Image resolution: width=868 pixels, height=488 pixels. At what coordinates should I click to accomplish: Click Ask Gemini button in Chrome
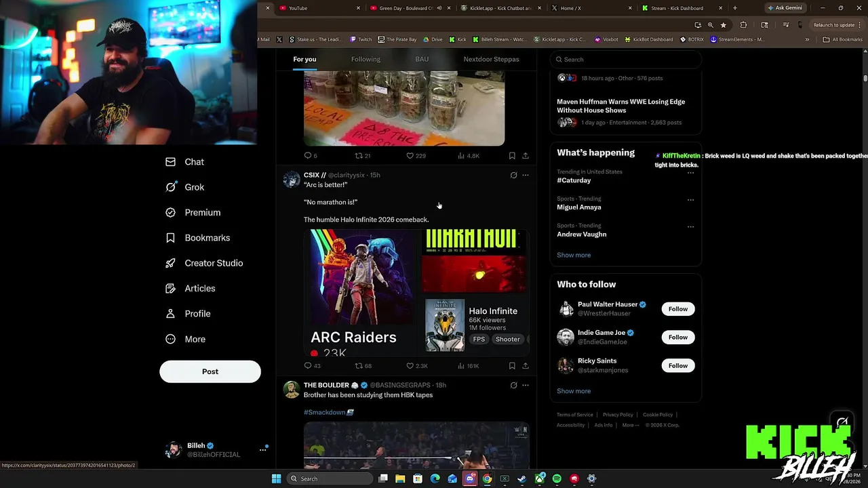click(785, 8)
